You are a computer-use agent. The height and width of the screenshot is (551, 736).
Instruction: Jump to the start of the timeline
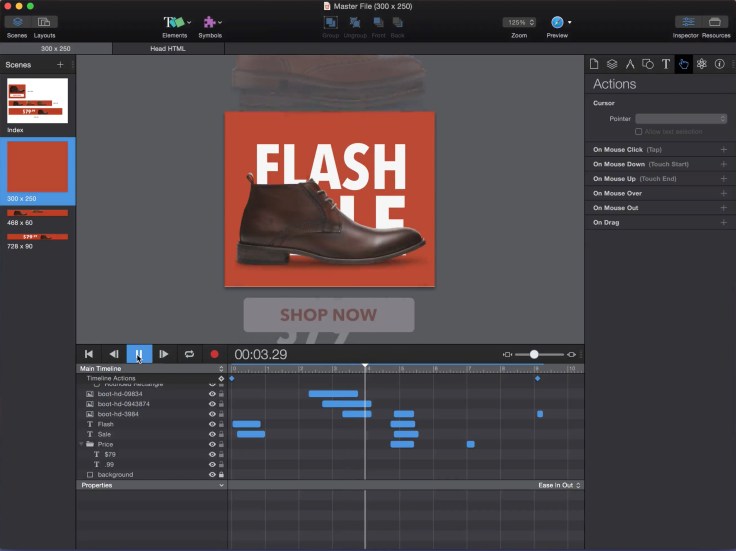89,354
